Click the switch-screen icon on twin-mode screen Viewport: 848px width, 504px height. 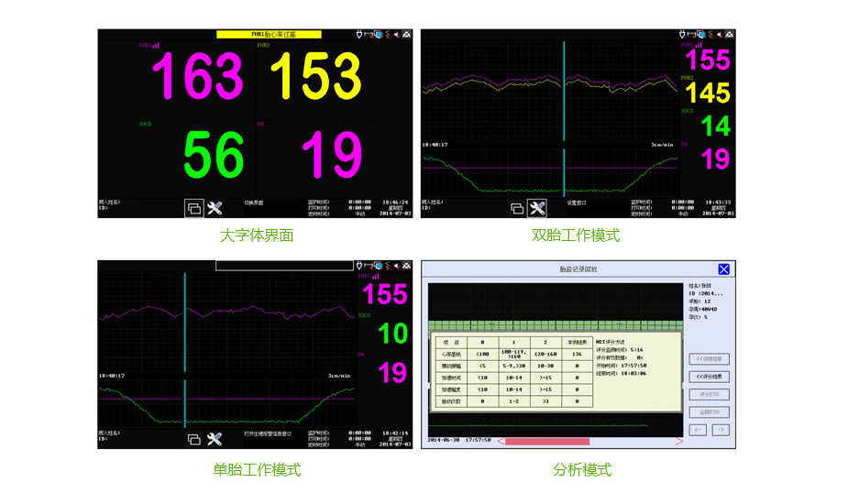point(517,208)
